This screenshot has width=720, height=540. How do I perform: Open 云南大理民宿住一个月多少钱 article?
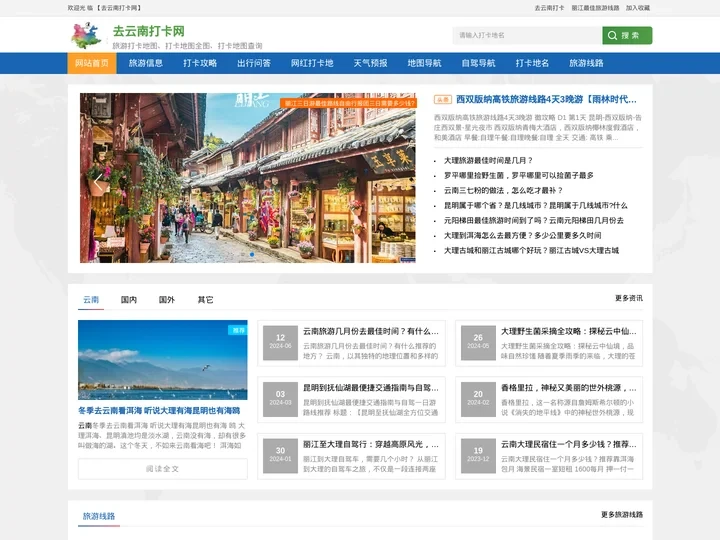568,444
